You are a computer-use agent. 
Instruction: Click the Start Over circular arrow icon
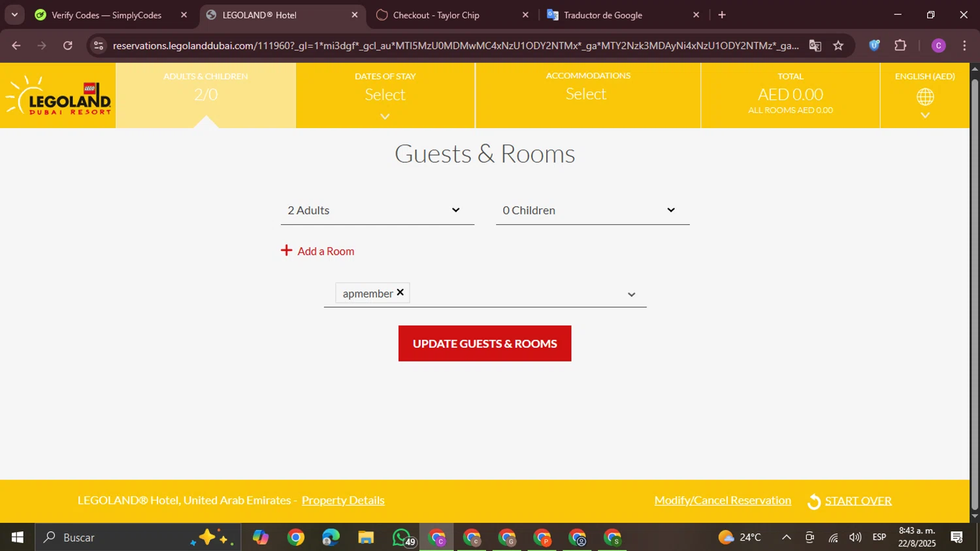814,501
